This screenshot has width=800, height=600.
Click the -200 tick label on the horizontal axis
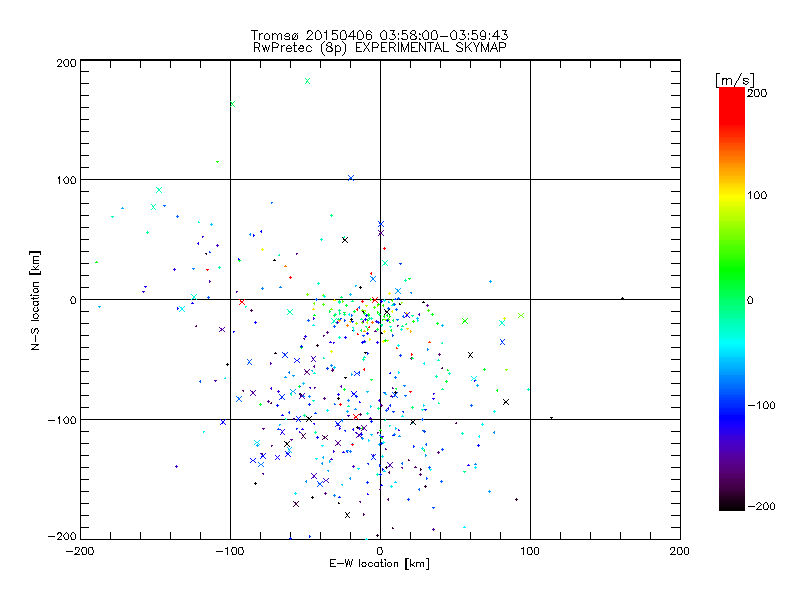[x=79, y=551]
